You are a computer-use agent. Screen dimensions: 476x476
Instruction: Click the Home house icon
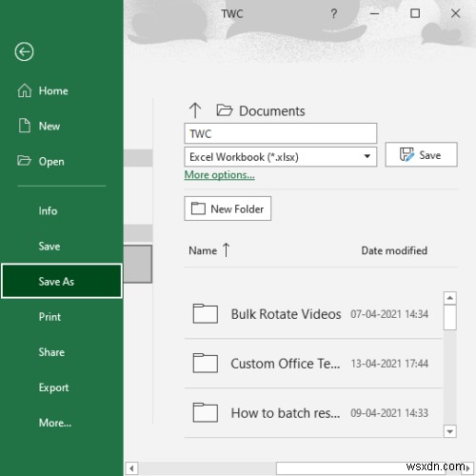pyautogui.click(x=25, y=90)
